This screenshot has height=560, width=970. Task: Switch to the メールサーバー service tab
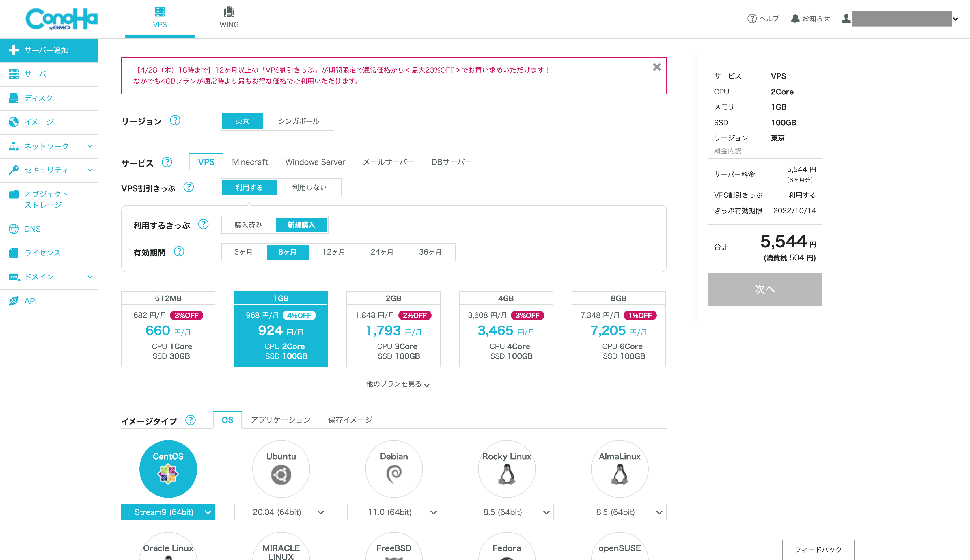(388, 162)
